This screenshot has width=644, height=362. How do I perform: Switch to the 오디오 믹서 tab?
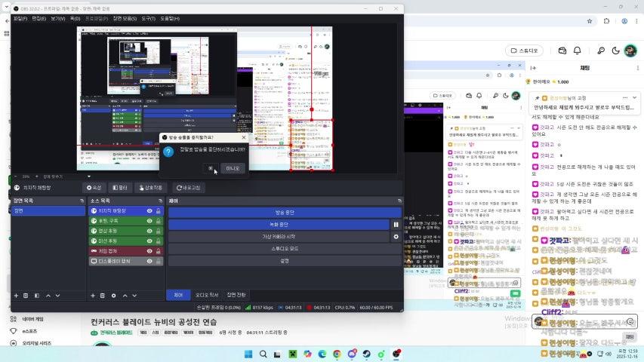click(207, 295)
